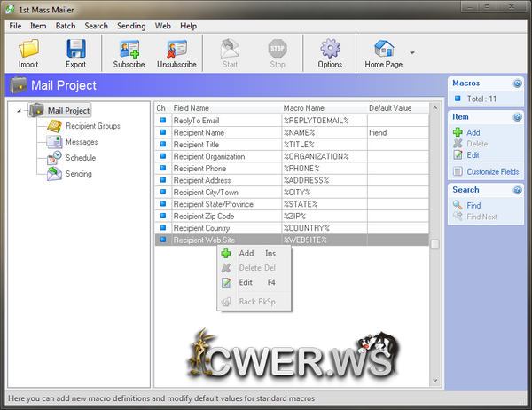532x410 pixels.
Task: Choose Edit from the context menu
Action: 246,282
